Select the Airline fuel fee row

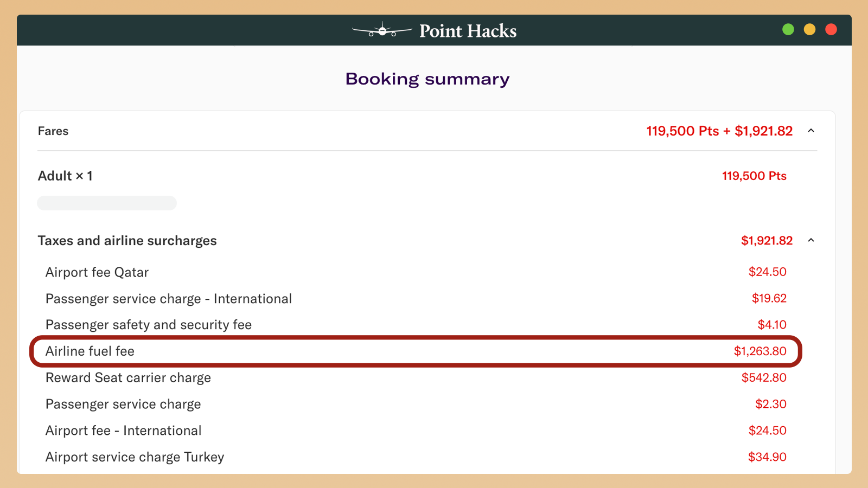coord(416,351)
